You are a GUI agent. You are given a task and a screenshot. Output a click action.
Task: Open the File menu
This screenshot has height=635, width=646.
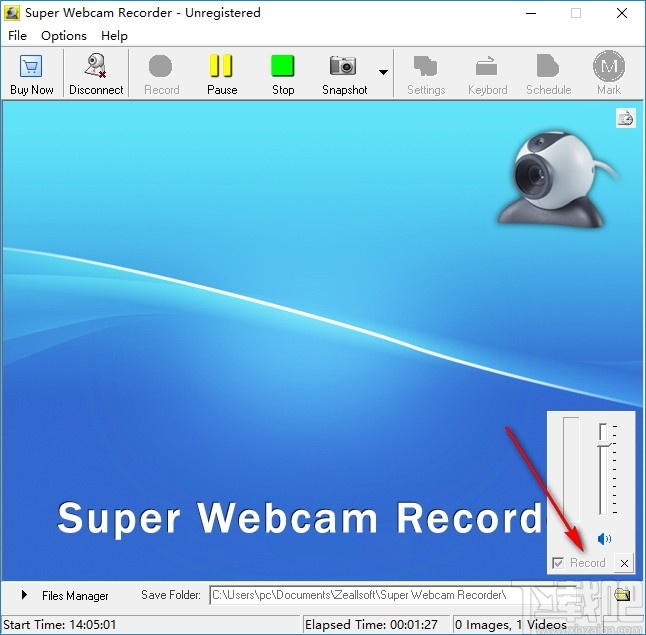pos(17,36)
